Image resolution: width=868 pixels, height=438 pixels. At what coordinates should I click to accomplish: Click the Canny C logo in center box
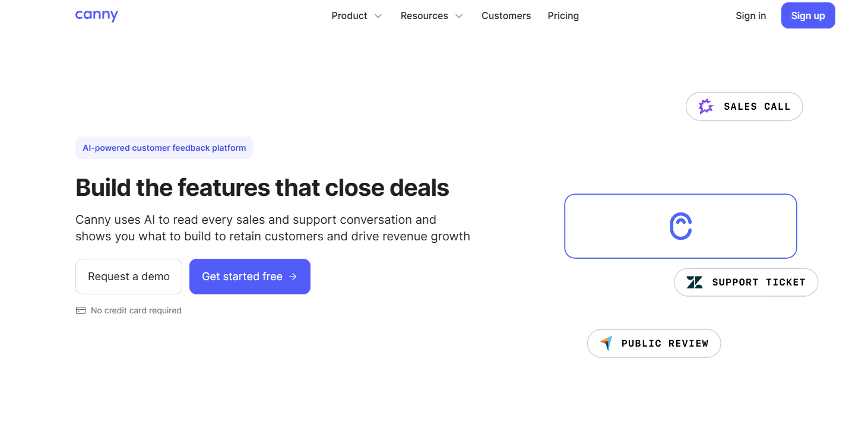pyautogui.click(x=681, y=226)
